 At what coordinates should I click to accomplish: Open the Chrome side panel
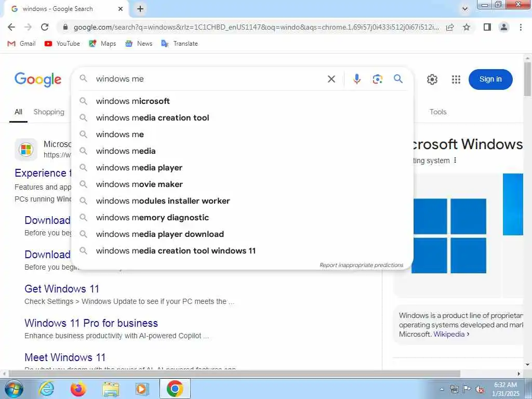point(487,27)
